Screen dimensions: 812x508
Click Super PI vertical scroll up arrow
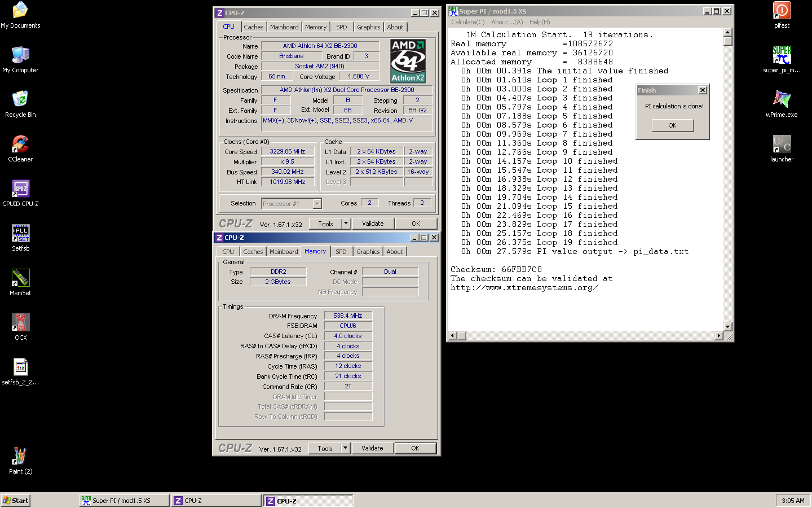coord(728,32)
